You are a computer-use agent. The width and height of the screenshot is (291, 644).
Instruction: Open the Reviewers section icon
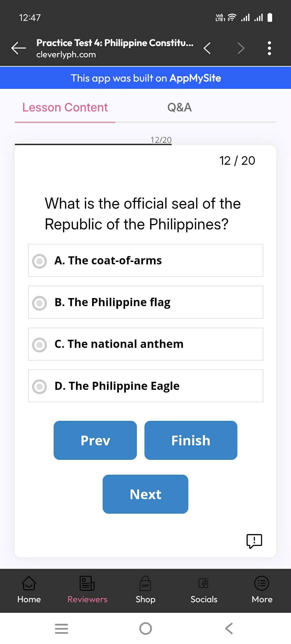point(87,583)
